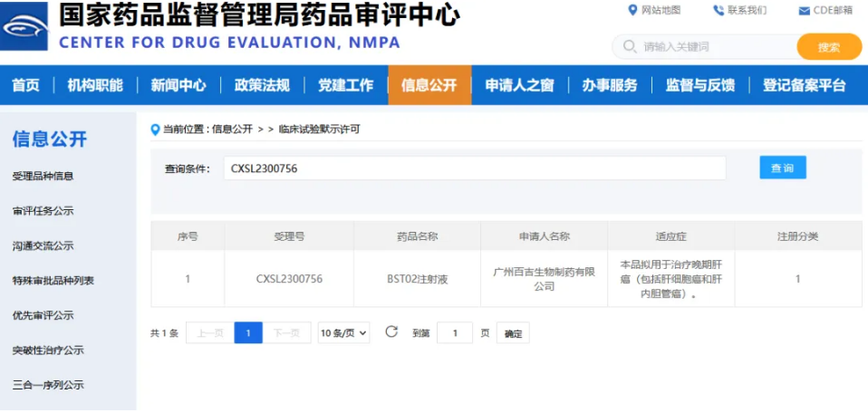
Task: Click the magnifier icon in search box
Action: click(x=630, y=46)
